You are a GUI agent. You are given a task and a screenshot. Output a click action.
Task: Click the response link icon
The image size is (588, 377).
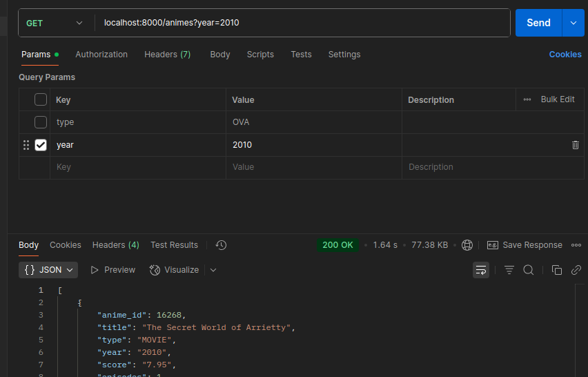pos(576,270)
